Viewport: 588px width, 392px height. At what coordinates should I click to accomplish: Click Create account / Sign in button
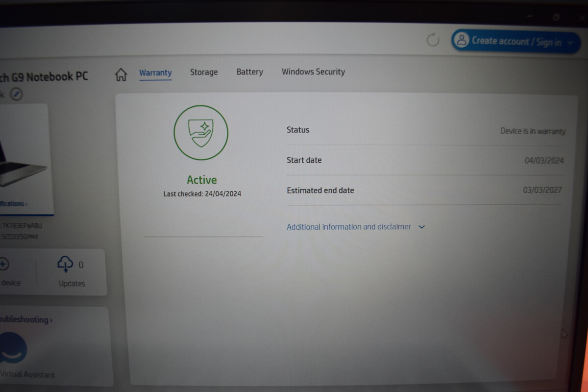coord(515,42)
